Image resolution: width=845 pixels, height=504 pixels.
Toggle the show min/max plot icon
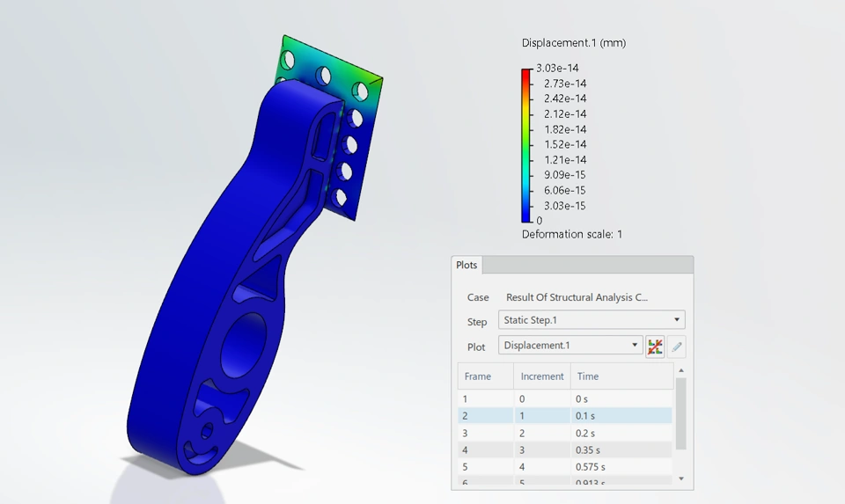tap(655, 347)
